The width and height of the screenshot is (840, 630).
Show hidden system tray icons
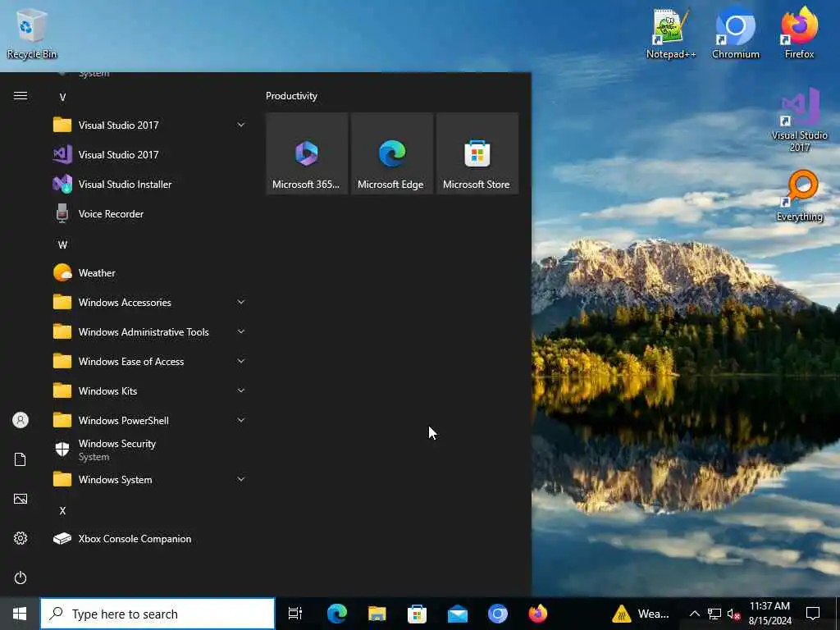click(694, 614)
